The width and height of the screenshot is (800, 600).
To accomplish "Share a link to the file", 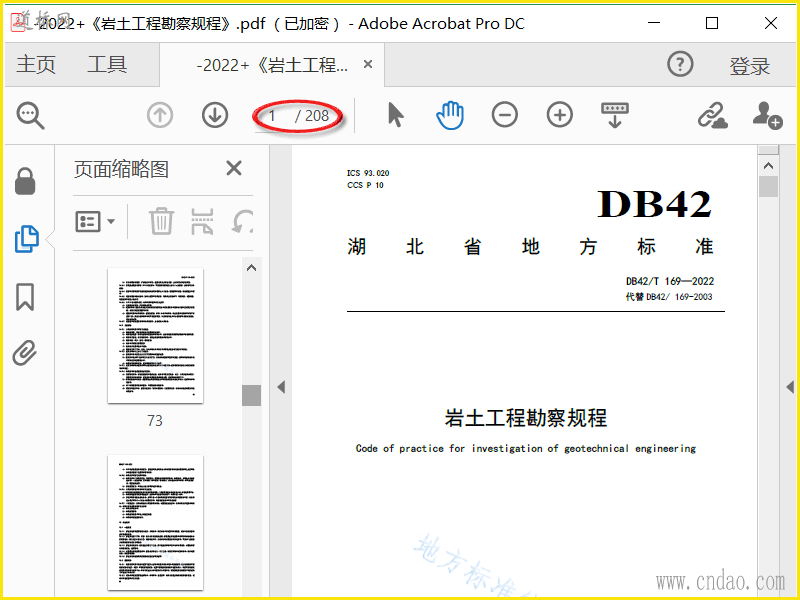I will pos(712,115).
